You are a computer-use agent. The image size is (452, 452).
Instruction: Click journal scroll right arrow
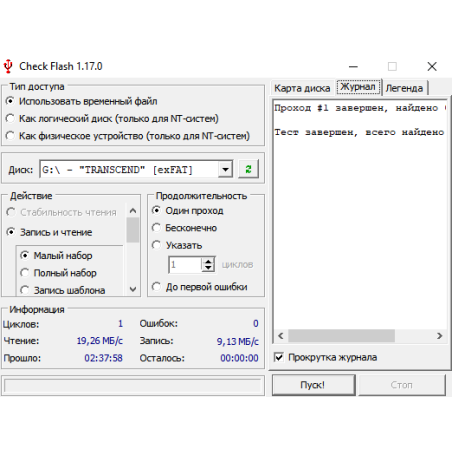pyautogui.click(x=439, y=336)
